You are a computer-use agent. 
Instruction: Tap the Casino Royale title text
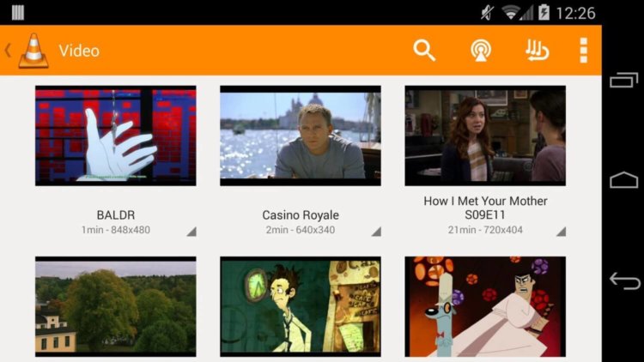[301, 214]
